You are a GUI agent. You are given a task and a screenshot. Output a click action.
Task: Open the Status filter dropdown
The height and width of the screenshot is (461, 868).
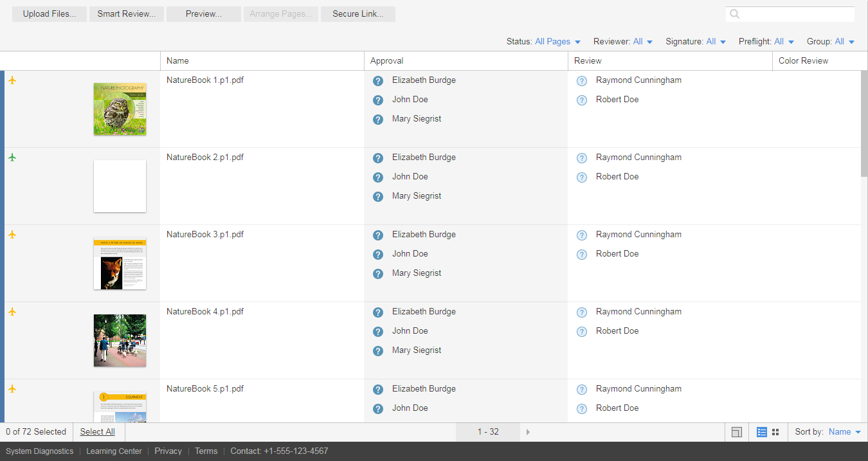(557, 42)
